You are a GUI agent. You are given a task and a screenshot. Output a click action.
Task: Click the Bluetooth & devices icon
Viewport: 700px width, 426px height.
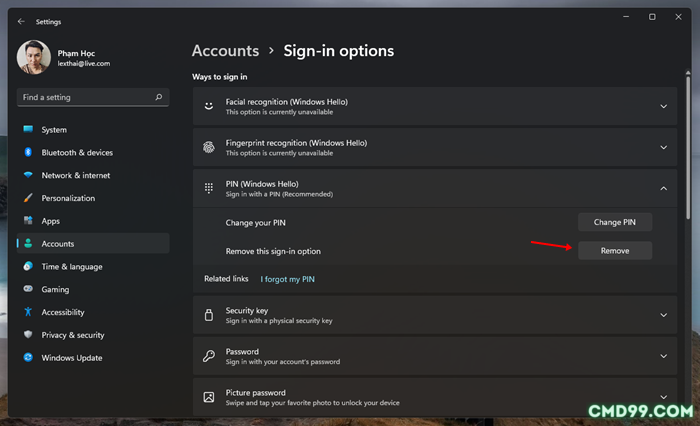click(28, 152)
